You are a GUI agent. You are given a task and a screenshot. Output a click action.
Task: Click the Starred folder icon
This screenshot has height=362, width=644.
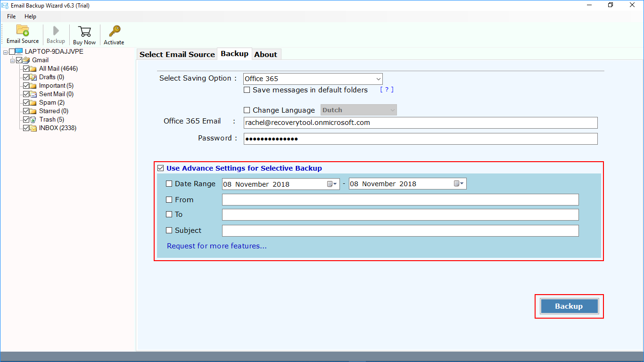[x=33, y=111]
